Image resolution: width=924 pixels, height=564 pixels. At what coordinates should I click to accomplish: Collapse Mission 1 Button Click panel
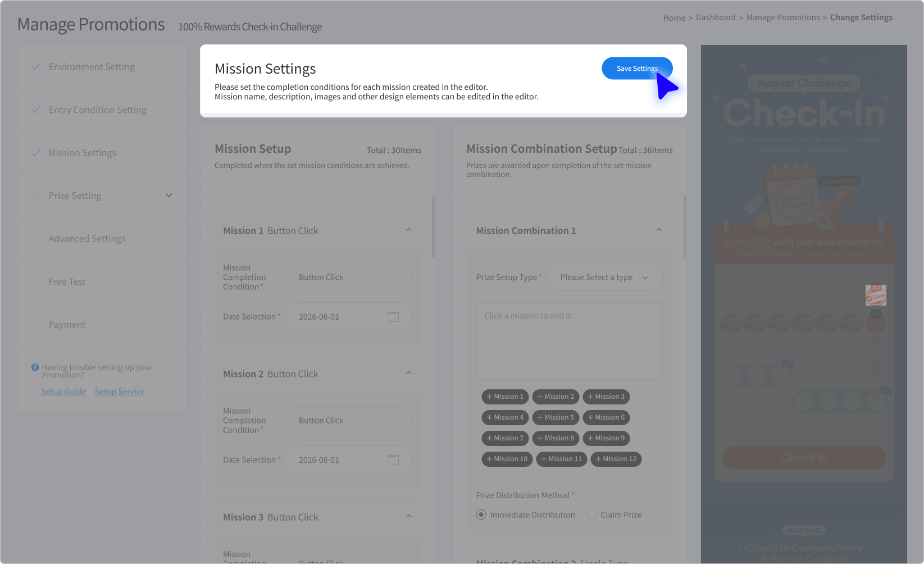(x=409, y=230)
